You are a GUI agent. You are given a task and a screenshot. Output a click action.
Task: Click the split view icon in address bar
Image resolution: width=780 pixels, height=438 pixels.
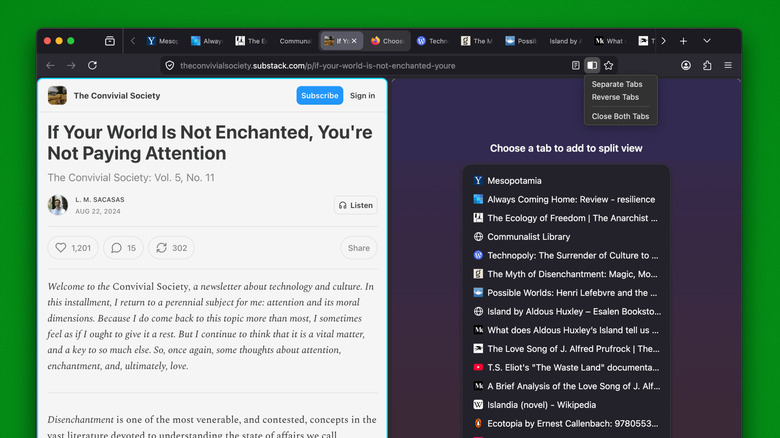pos(592,65)
